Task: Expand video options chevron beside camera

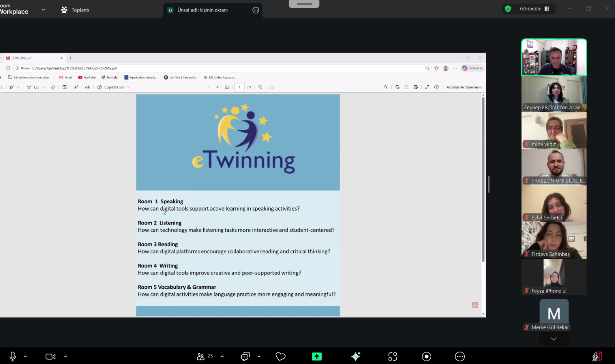Action: (x=65, y=357)
